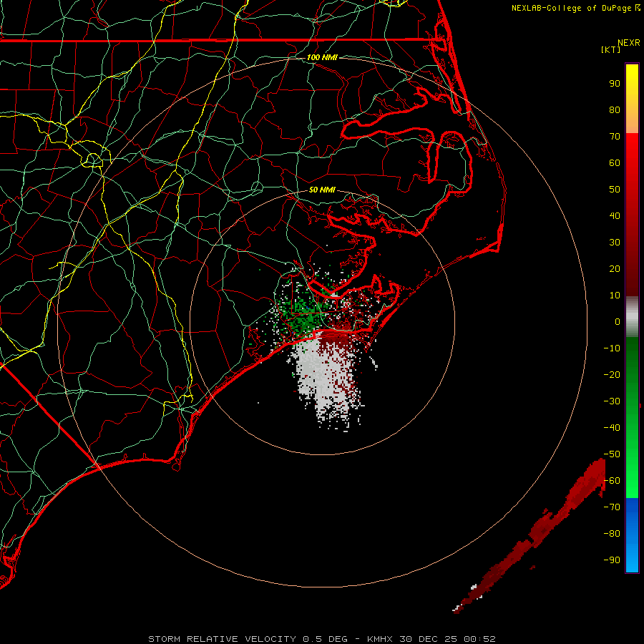644x644 pixels.
Task: Select the 90 value on the velocity scale
Action: (615, 84)
